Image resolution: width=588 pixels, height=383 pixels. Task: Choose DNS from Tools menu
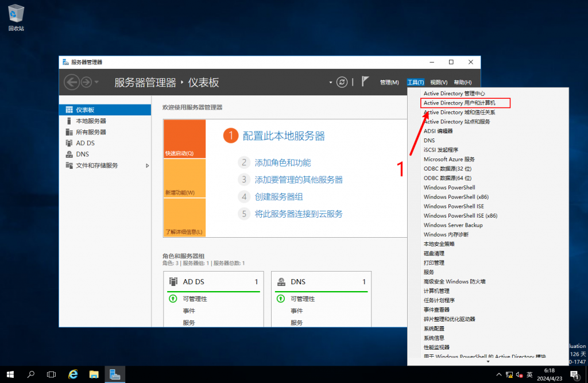[x=430, y=140]
